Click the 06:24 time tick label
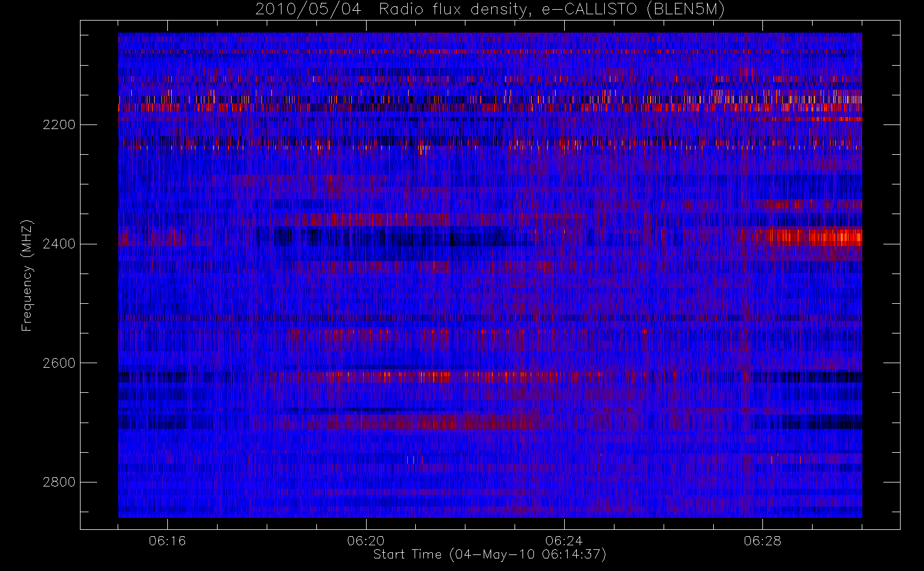The image size is (924, 571). (x=564, y=541)
